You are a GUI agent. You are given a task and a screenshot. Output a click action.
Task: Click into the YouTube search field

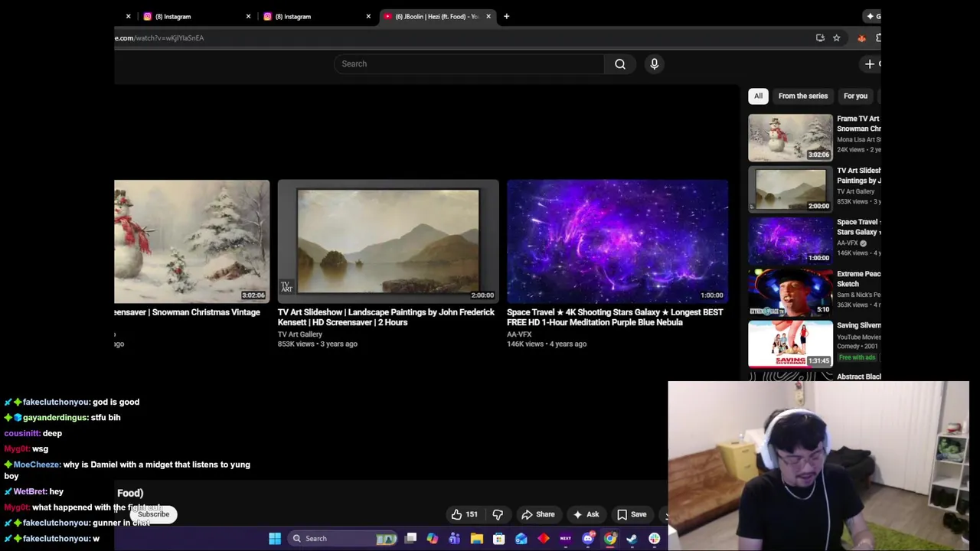469,64
